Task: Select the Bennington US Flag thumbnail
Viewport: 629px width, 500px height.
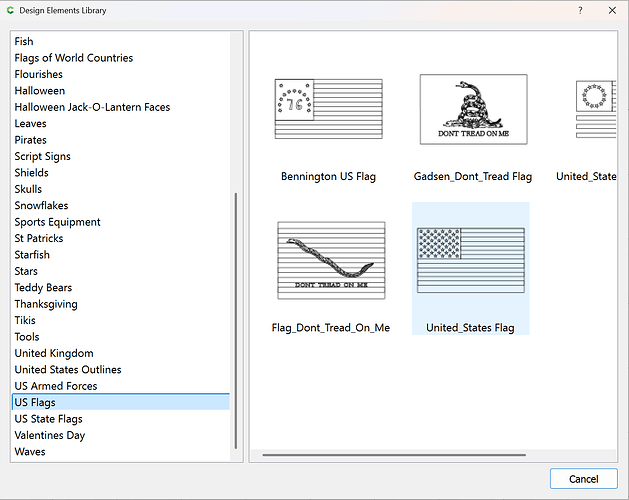Action: (x=328, y=109)
